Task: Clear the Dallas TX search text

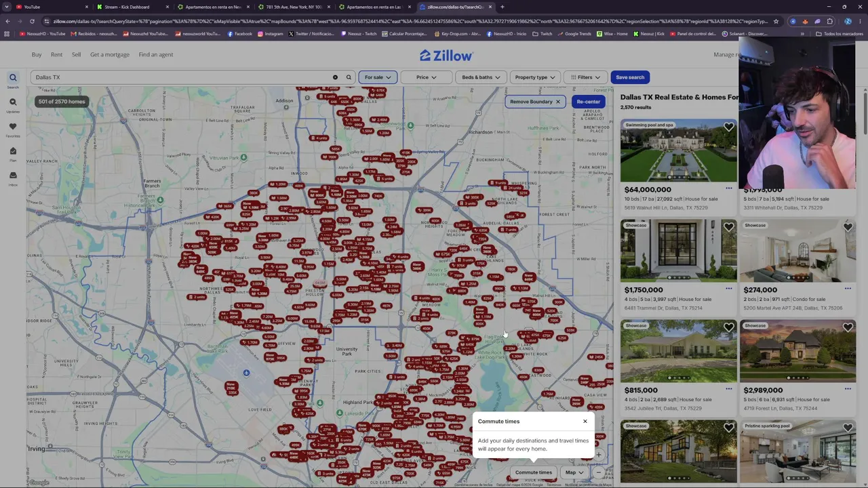Action: (x=335, y=77)
